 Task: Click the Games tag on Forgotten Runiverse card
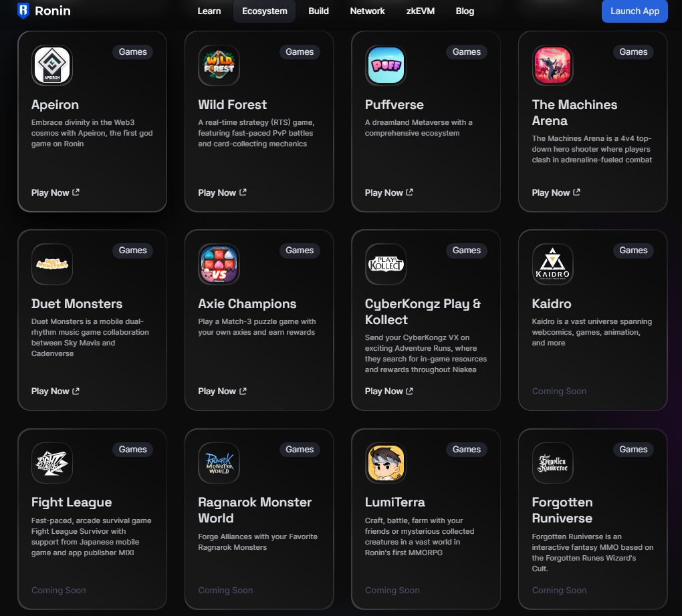coord(633,449)
